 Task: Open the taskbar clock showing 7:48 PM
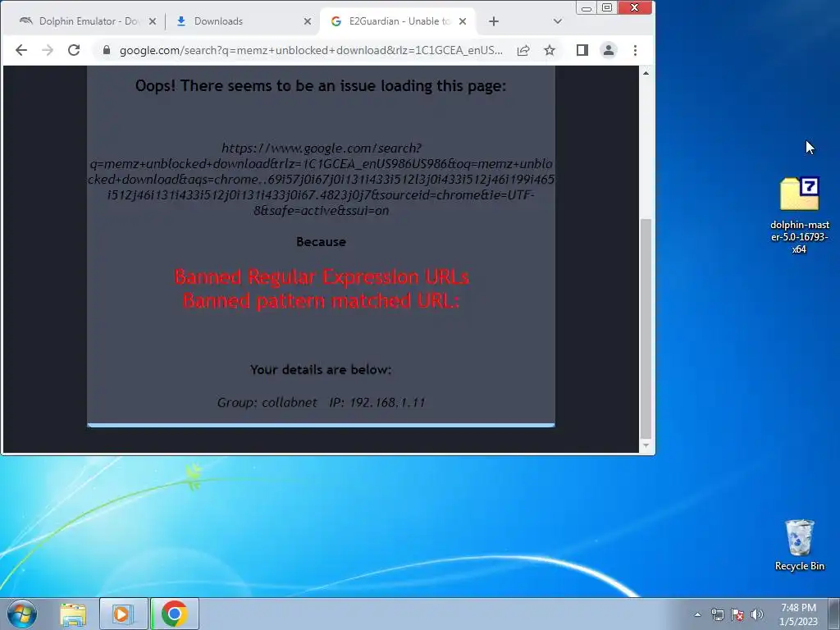[x=798, y=614]
